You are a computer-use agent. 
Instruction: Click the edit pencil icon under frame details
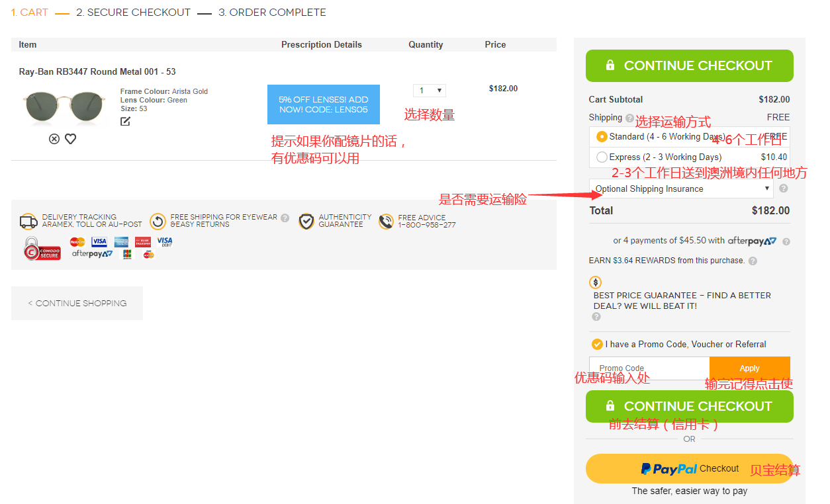125,121
